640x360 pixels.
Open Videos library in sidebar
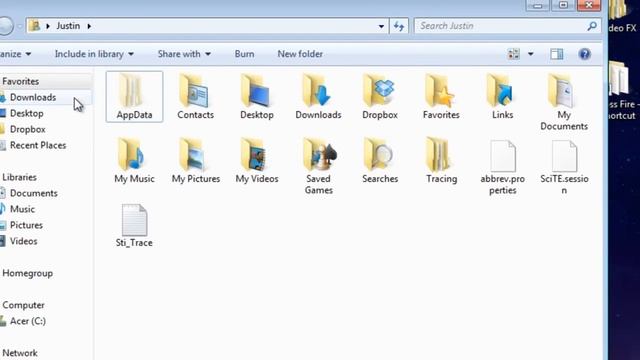click(x=23, y=241)
